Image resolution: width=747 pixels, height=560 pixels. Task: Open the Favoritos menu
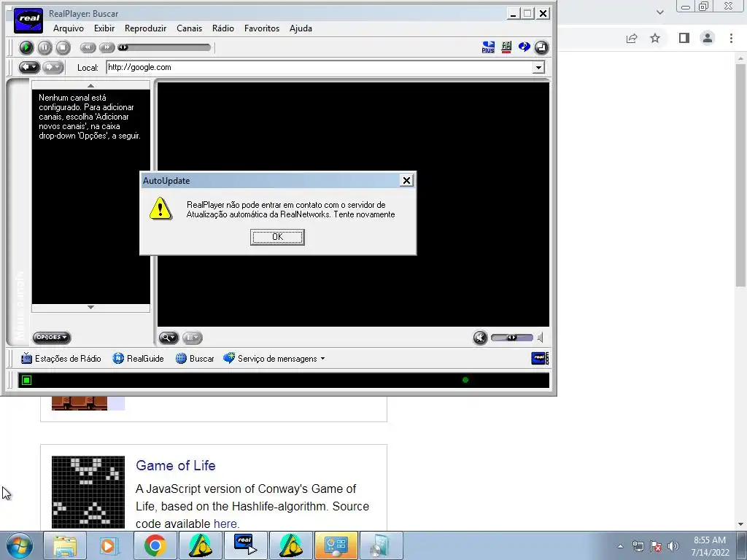pos(262,28)
